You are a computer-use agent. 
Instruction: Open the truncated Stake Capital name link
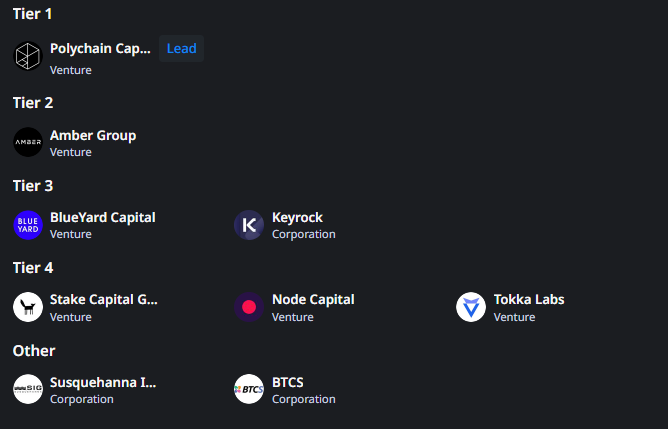104,299
